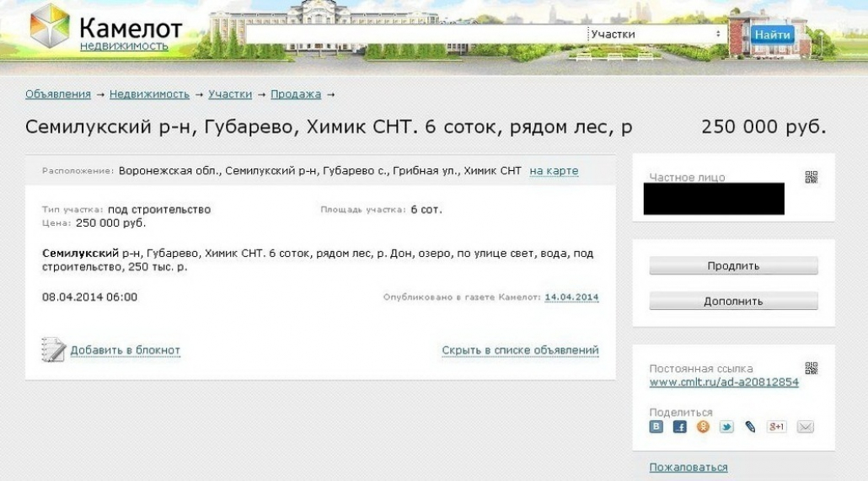Open QR code beside Постоянная ссылка
This screenshot has width=868, height=481.
[x=811, y=368]
